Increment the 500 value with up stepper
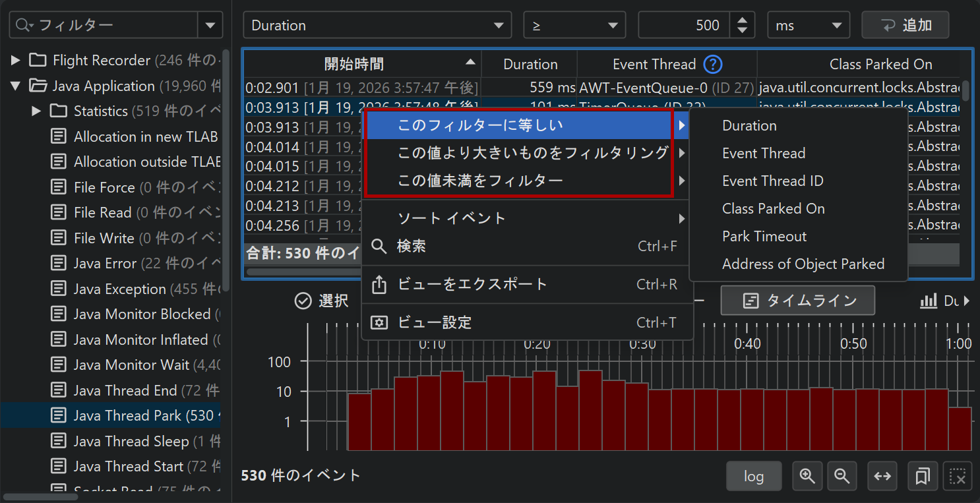The image size is (980, 503). tap(743, 20)
